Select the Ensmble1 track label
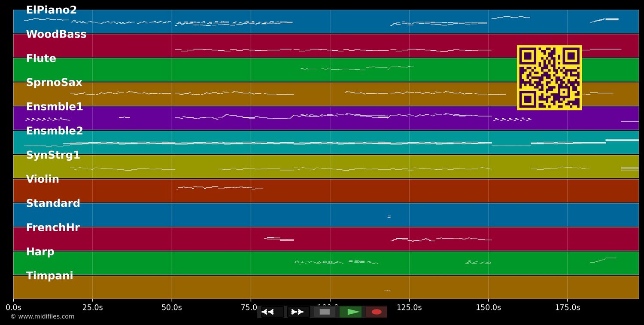The width and height of the screenshot is (644, 325). 55,107
